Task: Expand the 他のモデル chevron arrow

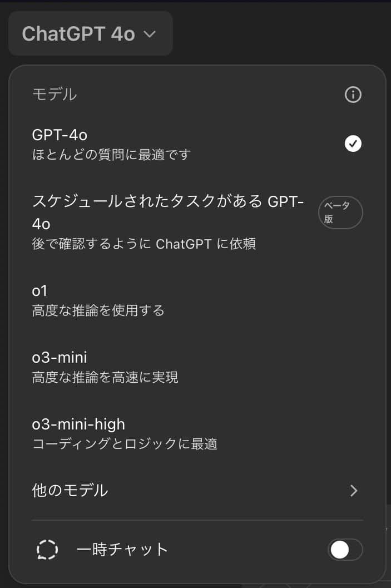Action: (x=354, y=491)
